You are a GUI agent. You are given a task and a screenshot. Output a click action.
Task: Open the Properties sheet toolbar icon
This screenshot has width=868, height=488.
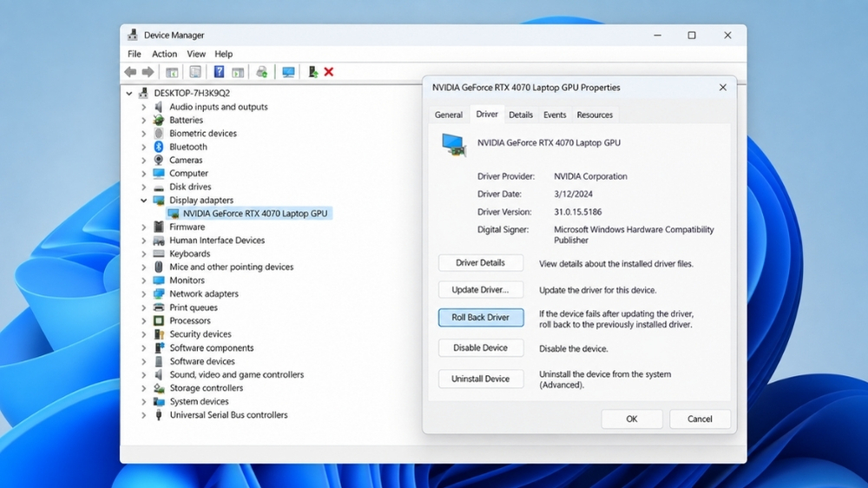click(x=195, y=72)
